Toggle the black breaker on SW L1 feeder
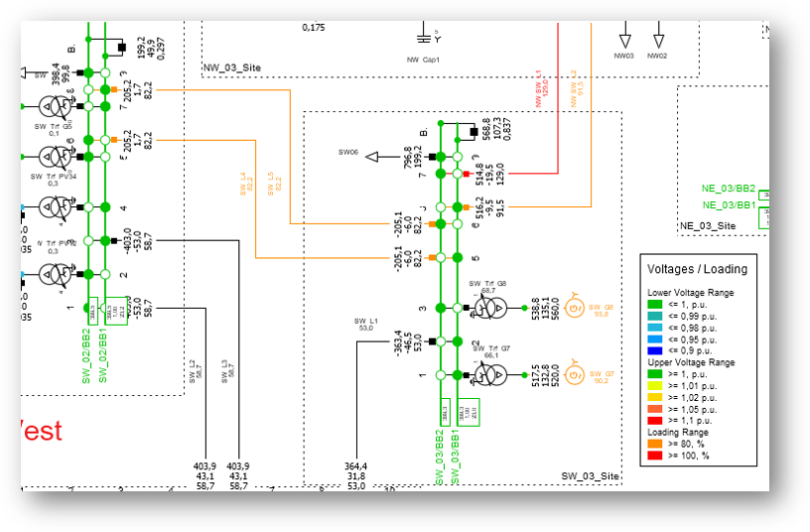Image resolution: width=810 pixels, height=532 pixels. point(433,340)
